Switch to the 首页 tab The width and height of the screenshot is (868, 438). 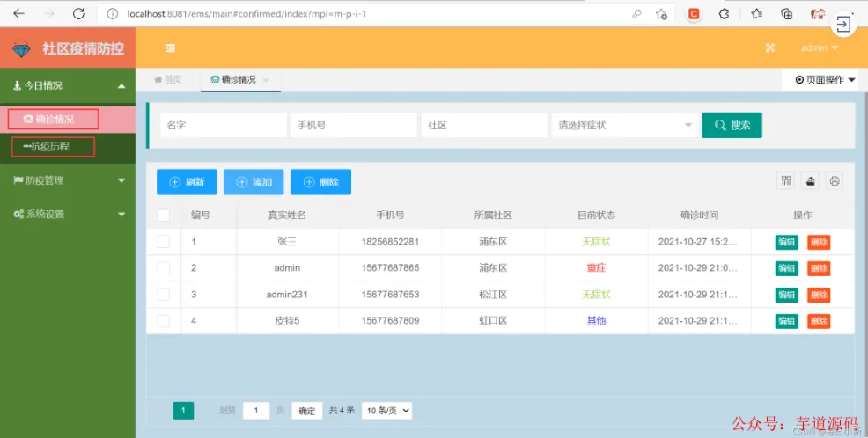click(168, 80)
